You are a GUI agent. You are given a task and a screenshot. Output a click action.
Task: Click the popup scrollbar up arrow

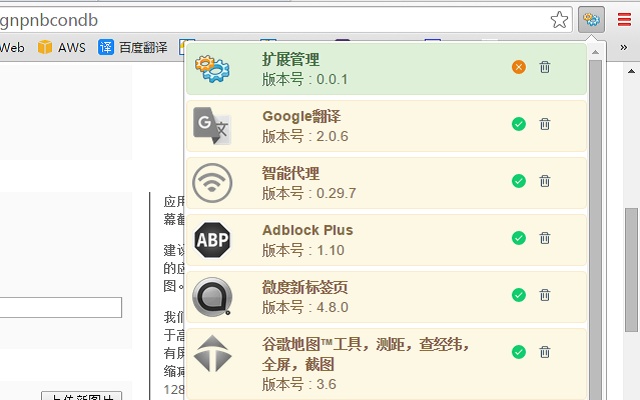coord(595,52)
